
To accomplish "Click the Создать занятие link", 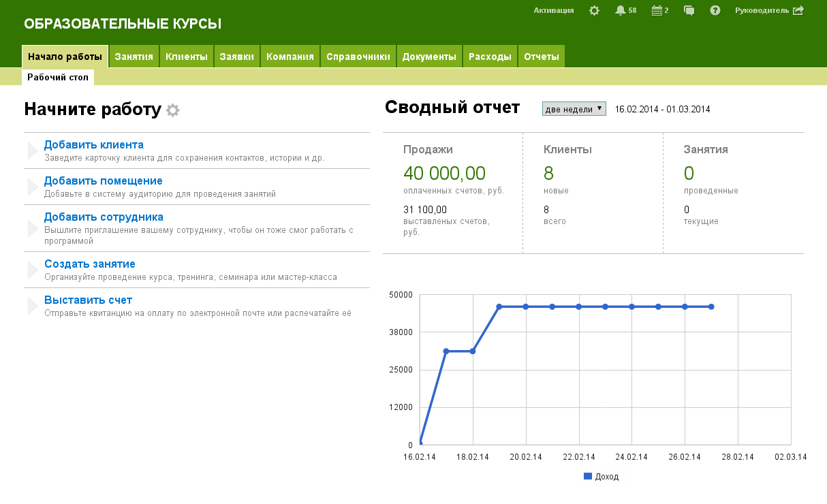I will coord(89,264).
